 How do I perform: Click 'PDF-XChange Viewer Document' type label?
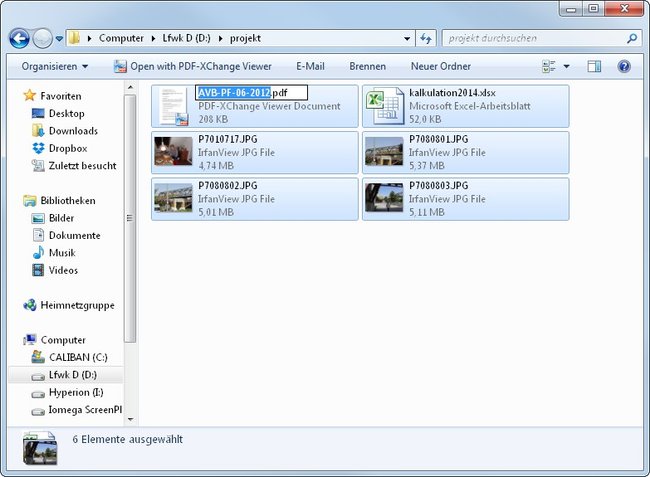269,106
